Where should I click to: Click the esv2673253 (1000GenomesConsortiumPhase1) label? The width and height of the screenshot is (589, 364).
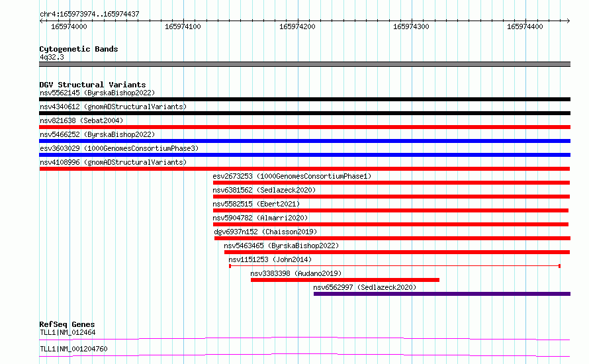point(292,176)
